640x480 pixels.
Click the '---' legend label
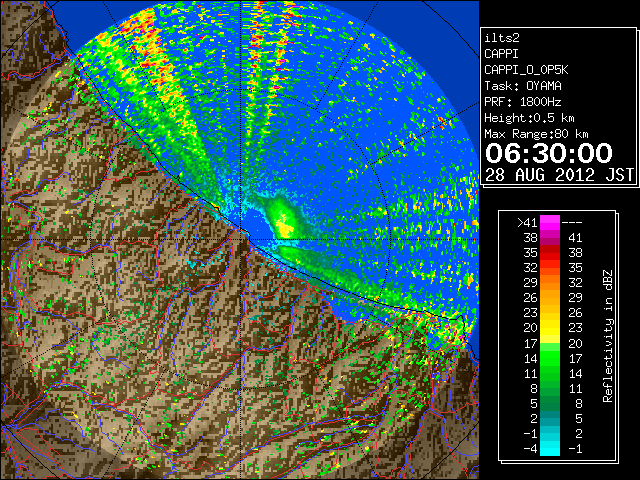[572, 223]
